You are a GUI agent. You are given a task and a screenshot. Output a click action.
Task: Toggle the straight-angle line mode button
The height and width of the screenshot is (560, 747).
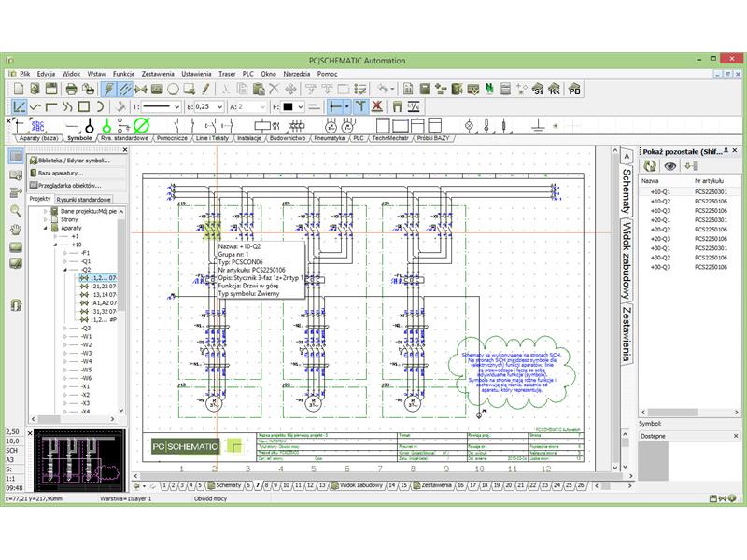click(x=19, y=106)
